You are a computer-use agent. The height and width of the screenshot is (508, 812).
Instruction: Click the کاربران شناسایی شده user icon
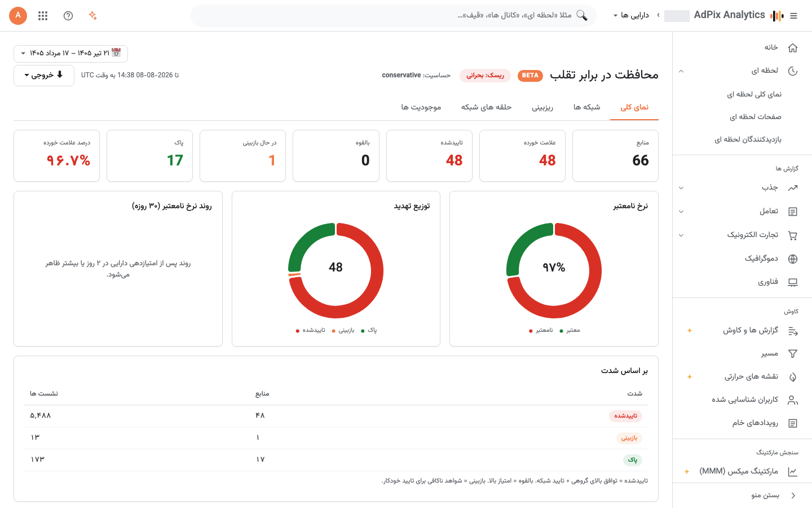tap(793, 400)
